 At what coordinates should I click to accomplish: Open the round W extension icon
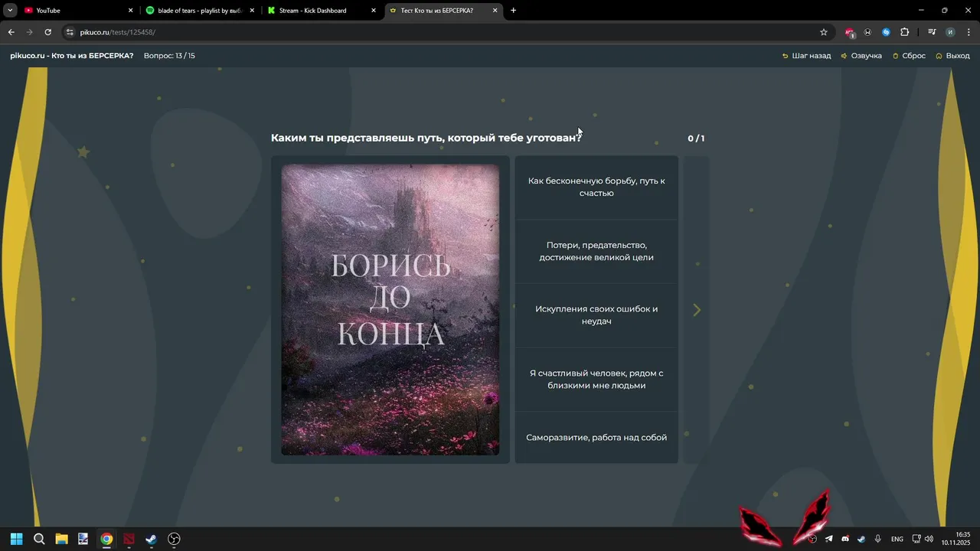(x=867, y=32)
